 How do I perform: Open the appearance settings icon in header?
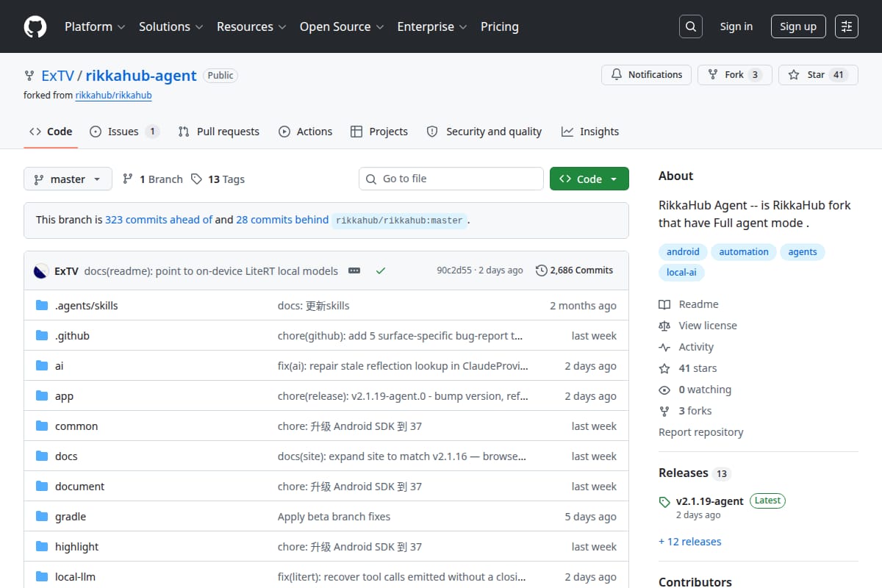(847, 26)
